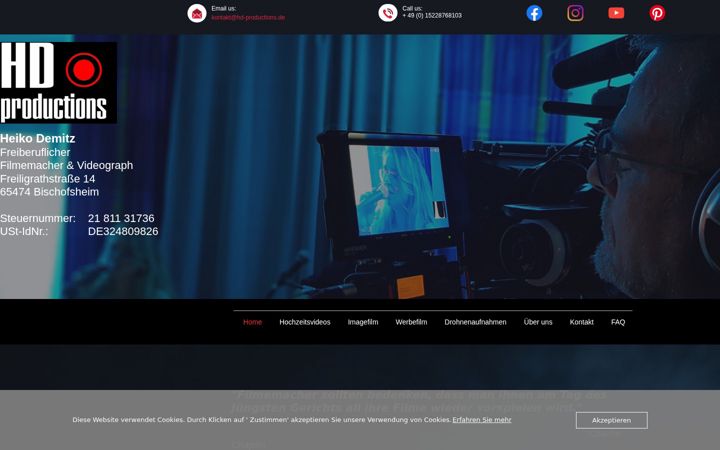Click the name Heiko Demitz

(38, 138)
